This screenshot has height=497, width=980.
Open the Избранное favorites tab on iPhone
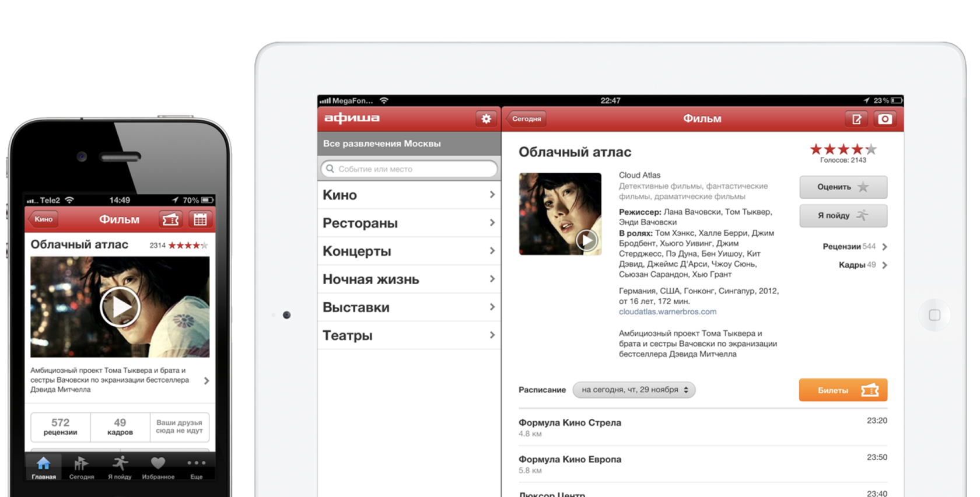coord(158,468)
